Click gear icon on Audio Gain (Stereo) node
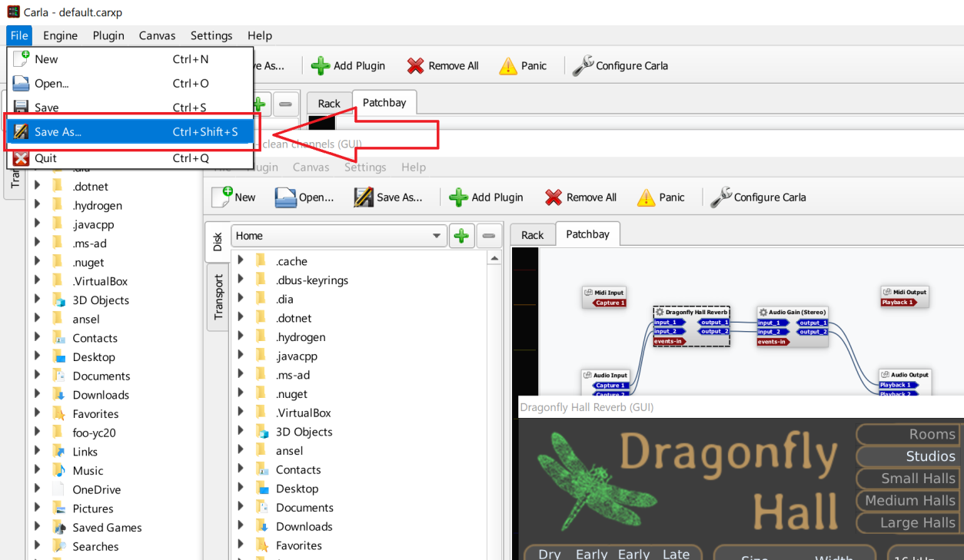964x560 pixels. (x=763, y=313)
